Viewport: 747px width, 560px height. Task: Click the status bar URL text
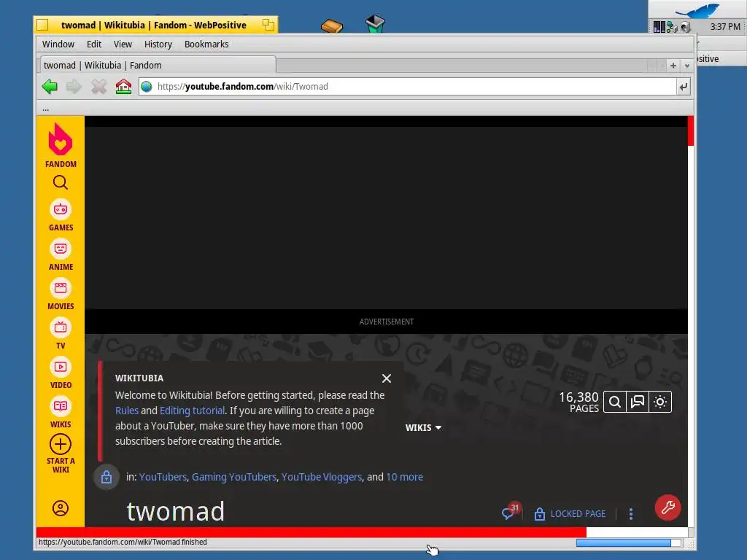coord(123,542)
